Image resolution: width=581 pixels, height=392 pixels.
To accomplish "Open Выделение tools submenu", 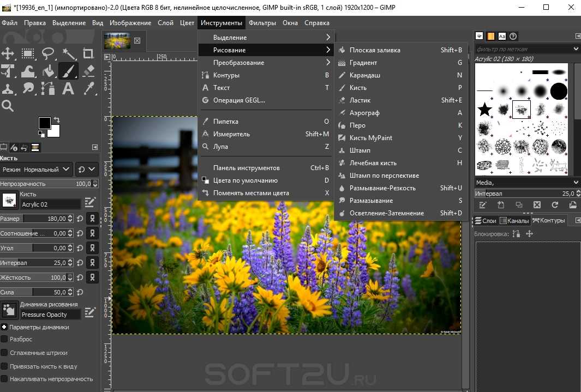I will coord(266,38).
